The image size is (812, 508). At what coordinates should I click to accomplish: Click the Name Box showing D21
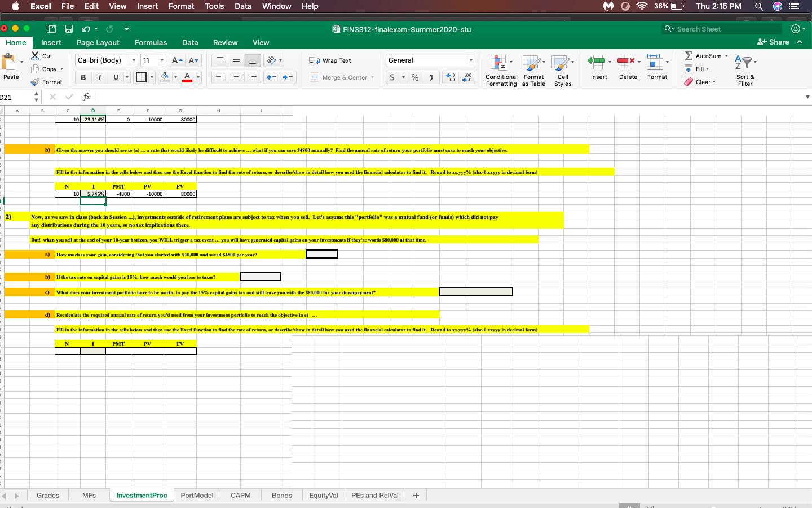tap(15, 97)
